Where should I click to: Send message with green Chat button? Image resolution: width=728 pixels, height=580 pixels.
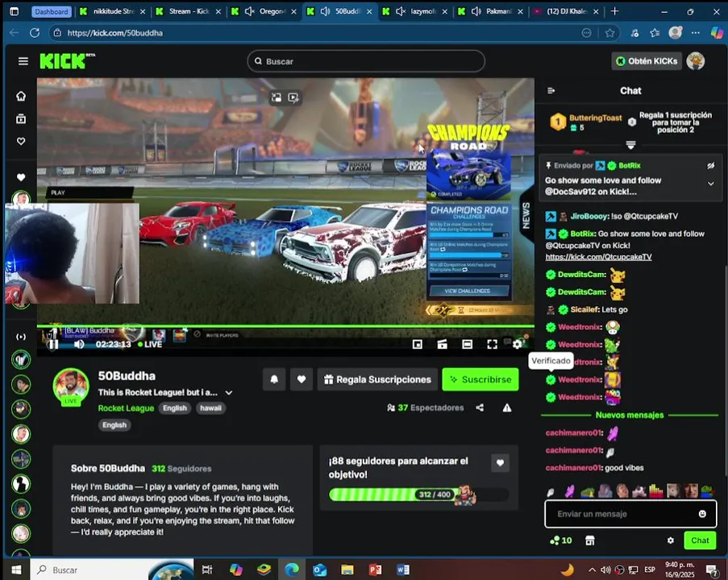point(700,541)
